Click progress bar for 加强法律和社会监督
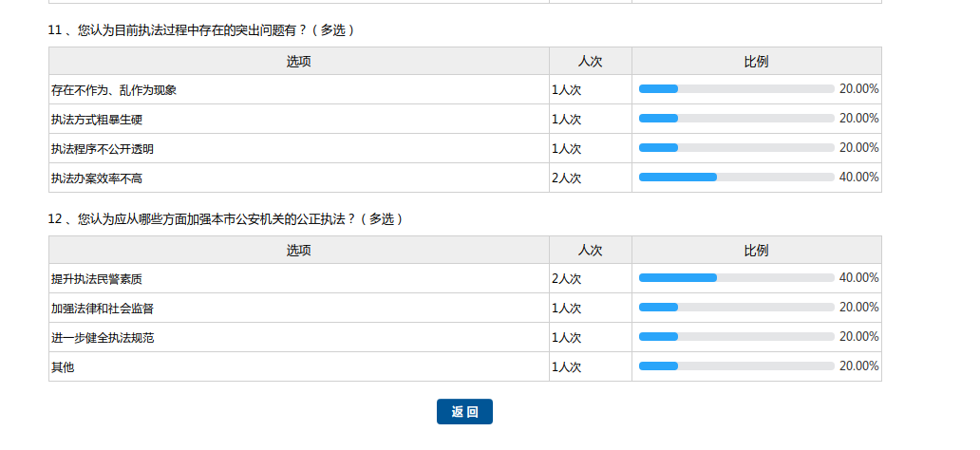The height and width of the screenshot is (450, 980). tap(736, 308)
